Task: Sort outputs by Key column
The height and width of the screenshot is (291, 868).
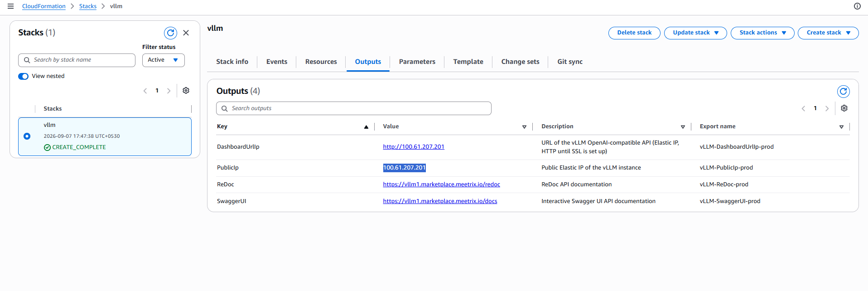Action: tap(366, 127)
